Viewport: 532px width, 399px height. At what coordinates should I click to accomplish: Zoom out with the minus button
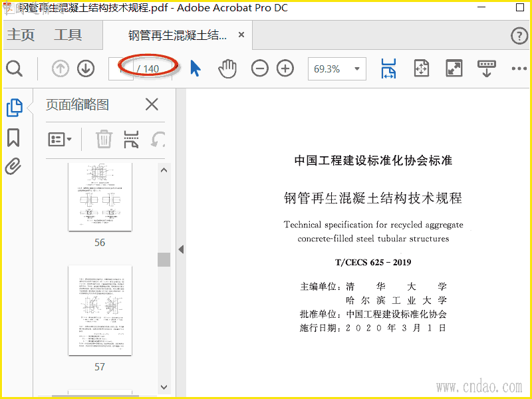click(259, 68)
